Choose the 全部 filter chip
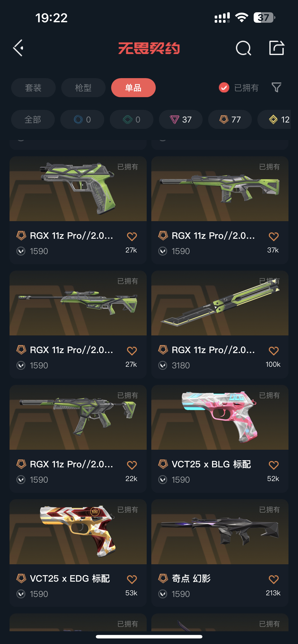 pos(33,119)
